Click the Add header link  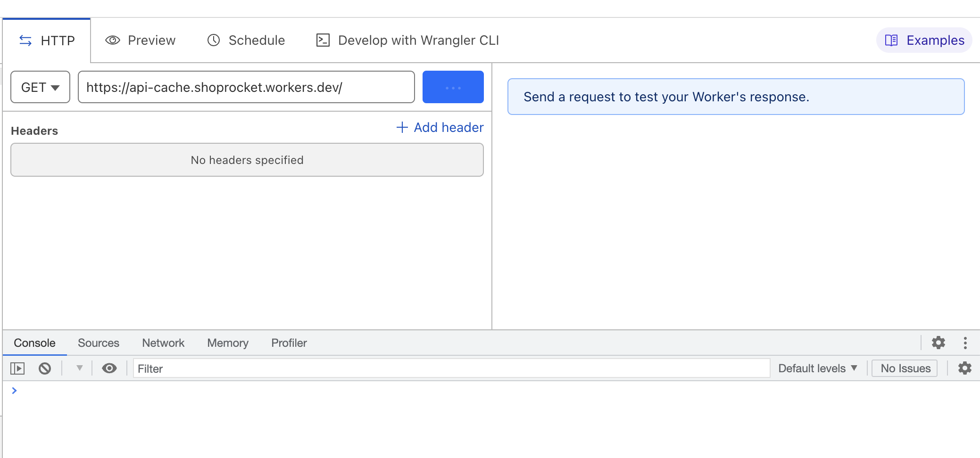[440, 127]
